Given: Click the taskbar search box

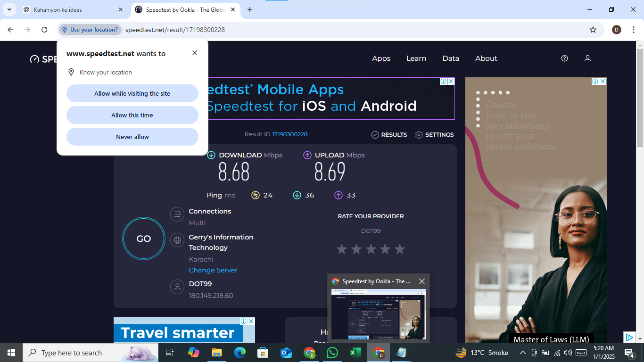Looking at the screenshot, I should point(90,353).
